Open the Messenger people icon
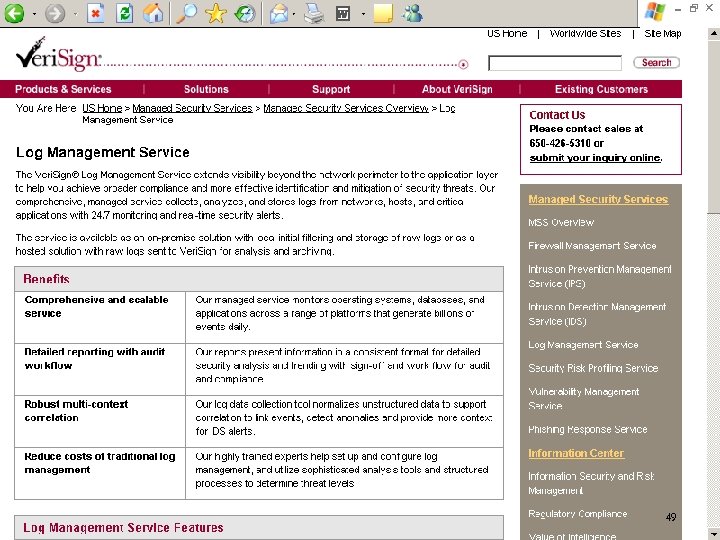The height and width of the screenshot is (540, 720). (412, 13)
